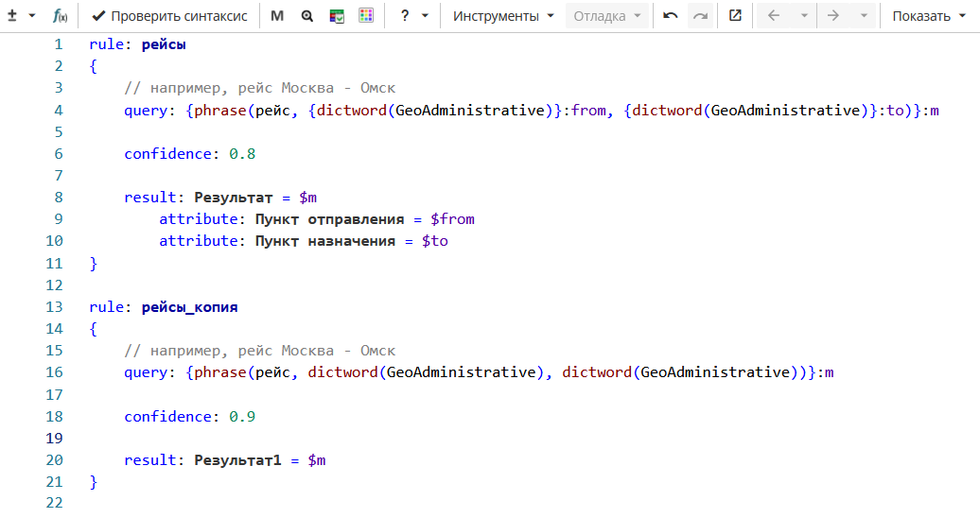
Task: Click Пункт назначения attribute name
Action: point(325,241)
